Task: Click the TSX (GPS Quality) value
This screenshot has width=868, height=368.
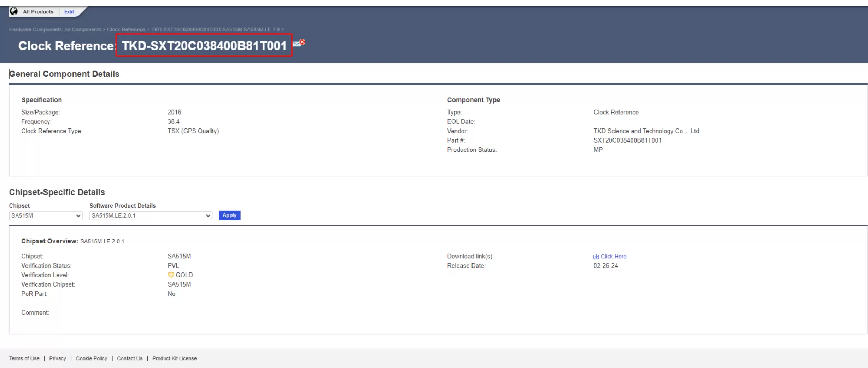Action: [193, 131]
